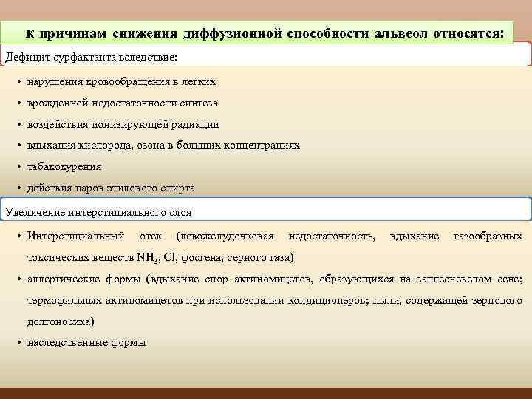Click bullet 'вдыхания кислорода, озона в больших концентрациях'
The height and width of the screenshot is (399, 532).
(x=163, y=146)
